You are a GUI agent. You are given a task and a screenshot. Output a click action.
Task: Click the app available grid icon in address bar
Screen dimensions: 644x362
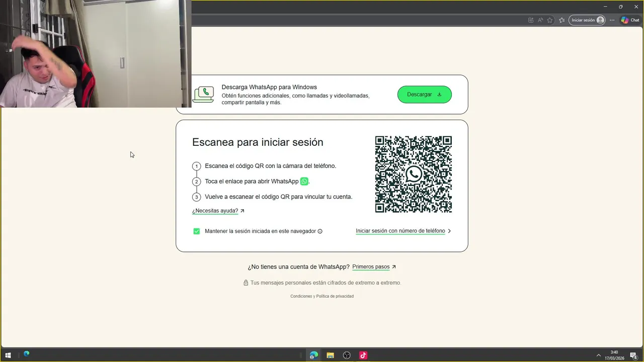(531, 20)
